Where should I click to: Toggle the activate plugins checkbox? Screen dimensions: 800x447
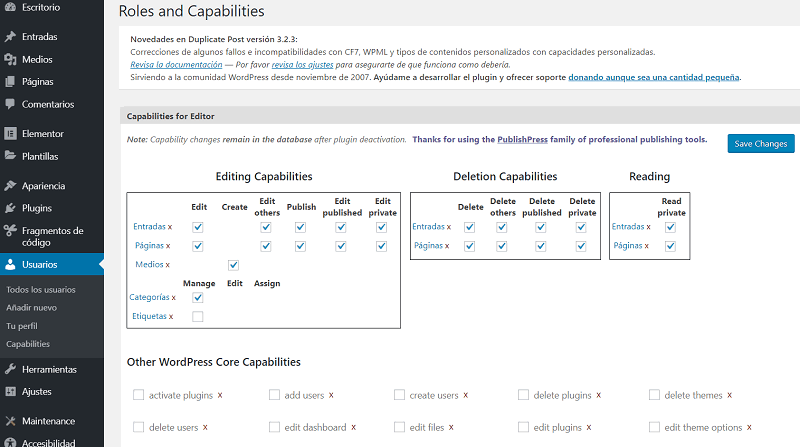click(x=139, y=395)
